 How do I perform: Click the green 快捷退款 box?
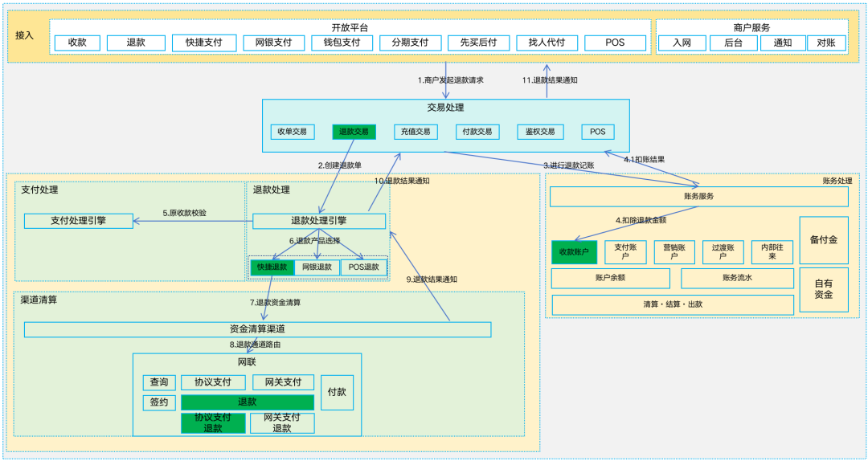click(272, 267)
